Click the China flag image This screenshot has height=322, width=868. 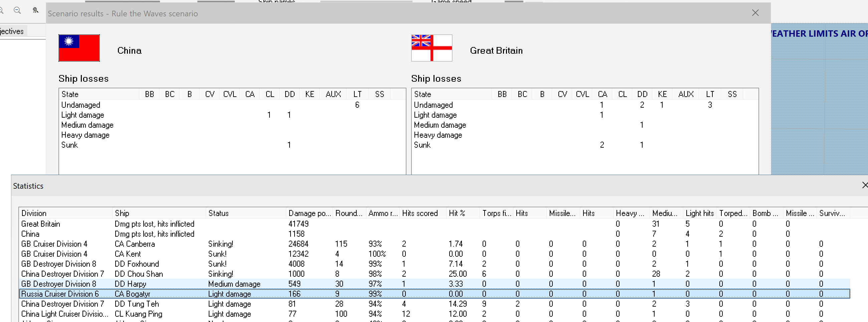79,48
